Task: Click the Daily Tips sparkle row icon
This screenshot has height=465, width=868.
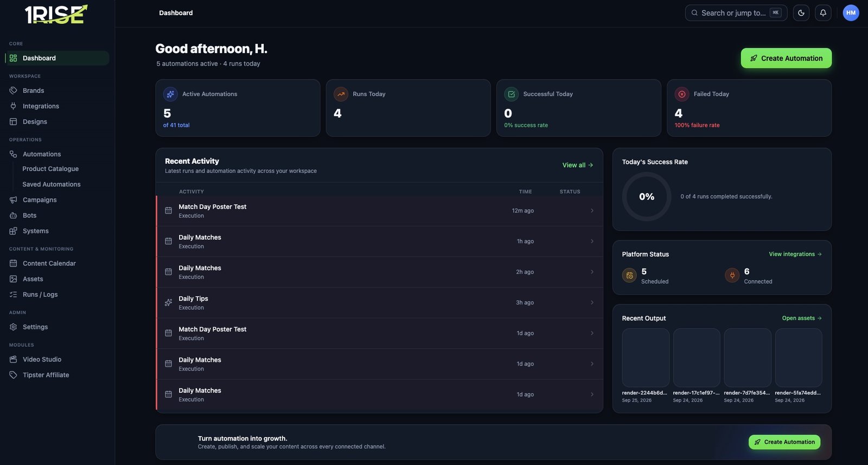Action: click(x=168, y=303)
